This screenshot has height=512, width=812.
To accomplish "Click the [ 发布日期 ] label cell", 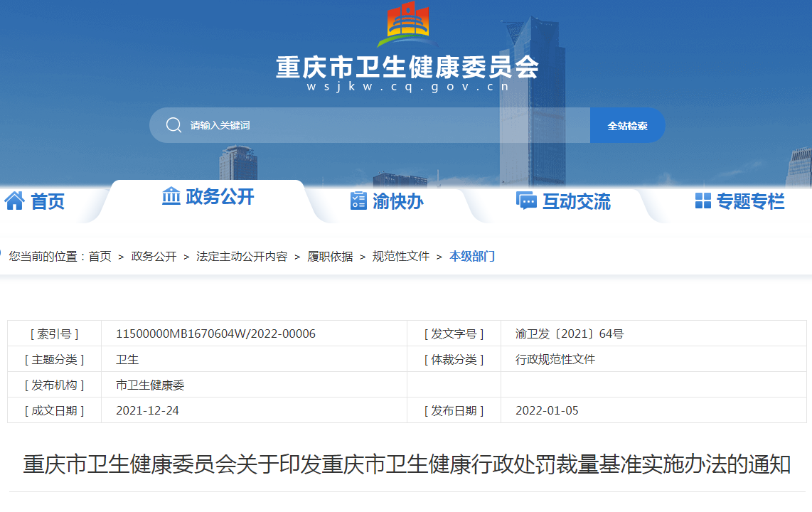I will click(454, 410).
